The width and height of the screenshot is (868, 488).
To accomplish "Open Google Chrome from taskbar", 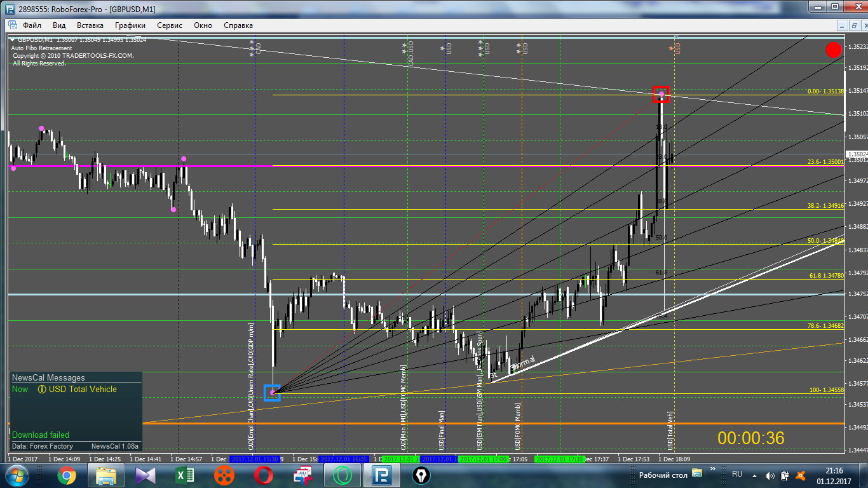I will pos(66,475).
